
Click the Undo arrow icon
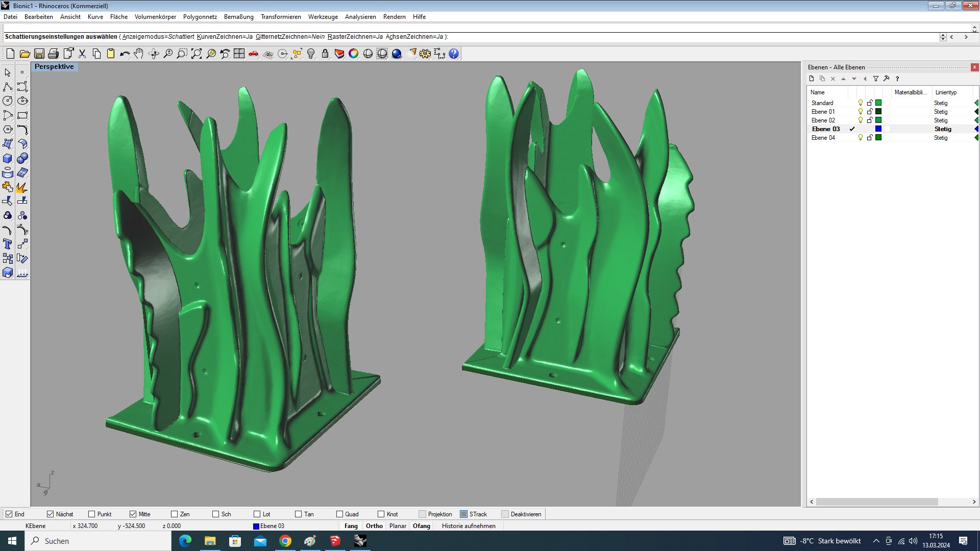125,54
